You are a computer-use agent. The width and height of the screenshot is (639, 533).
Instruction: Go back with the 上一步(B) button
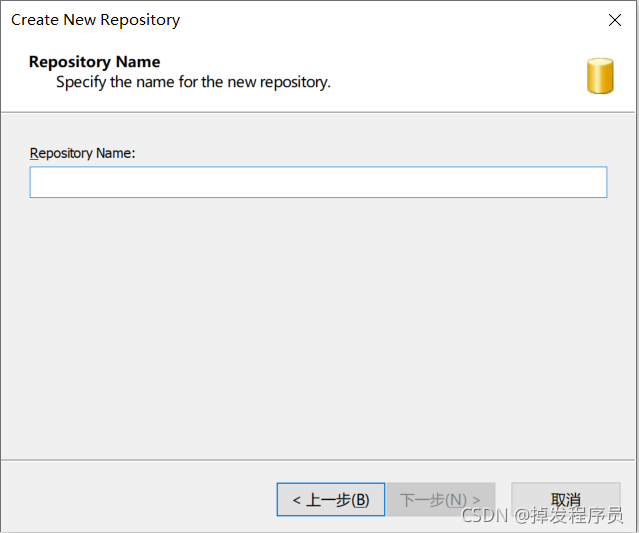[x=331, y=500]
